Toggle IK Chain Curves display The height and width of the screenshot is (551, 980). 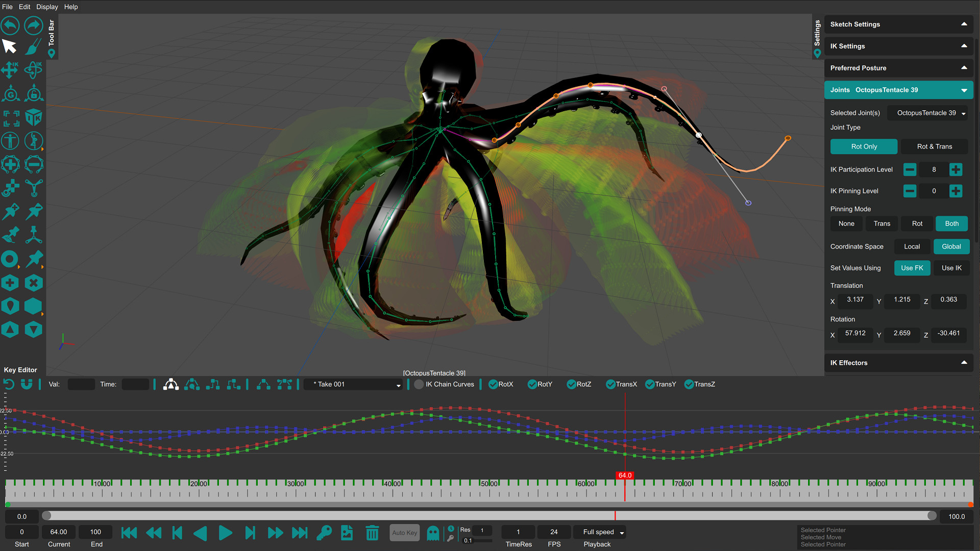pyautogui.click(x=419, y=384)
